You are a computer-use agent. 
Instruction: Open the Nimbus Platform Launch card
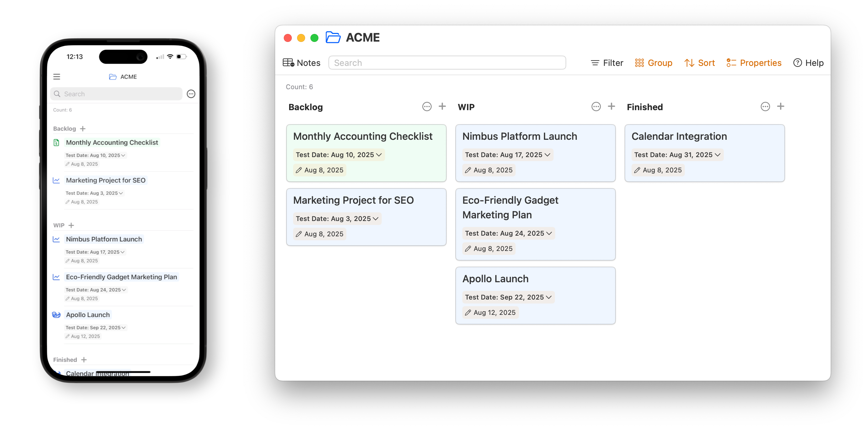[x=519, y=136]
